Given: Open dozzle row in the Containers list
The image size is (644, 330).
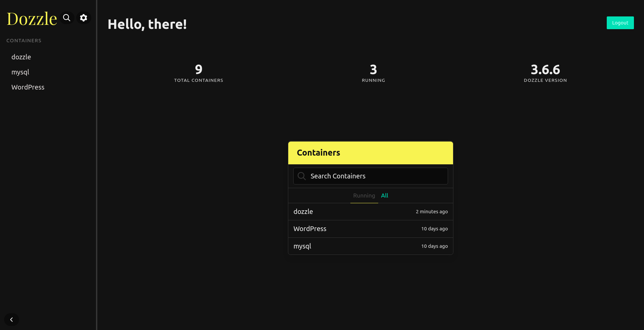Looking at the screenshot, I should click(x=370, y=212).
